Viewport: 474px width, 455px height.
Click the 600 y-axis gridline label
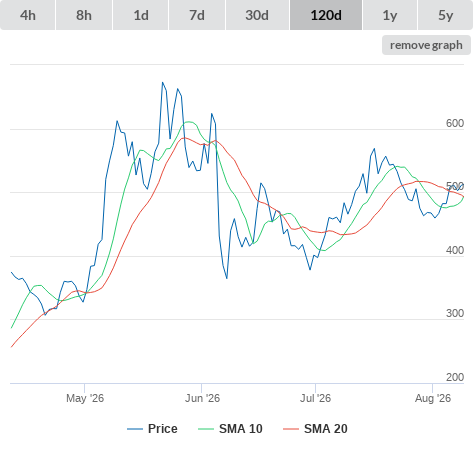point(455,123)
